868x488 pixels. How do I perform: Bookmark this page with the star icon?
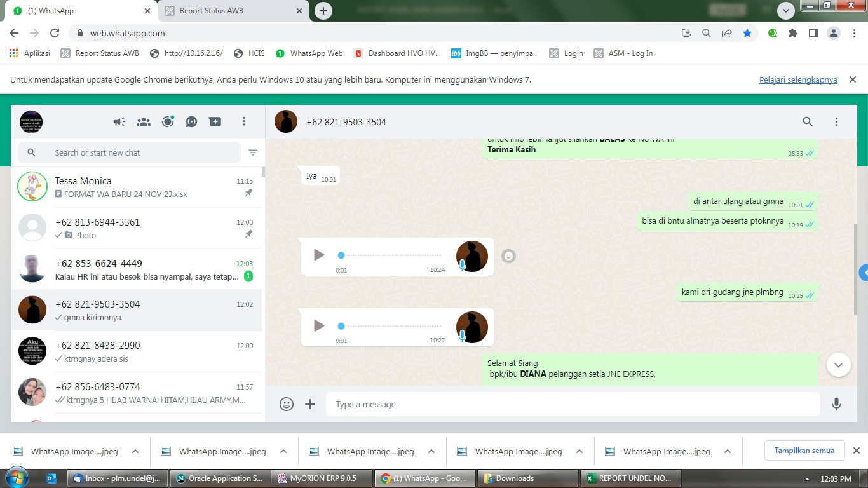pos(747,33)
